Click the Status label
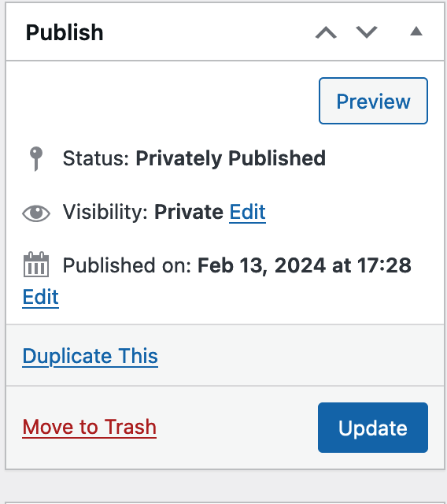The height and width of the screenshot is (504, 447). coord(96,158)
